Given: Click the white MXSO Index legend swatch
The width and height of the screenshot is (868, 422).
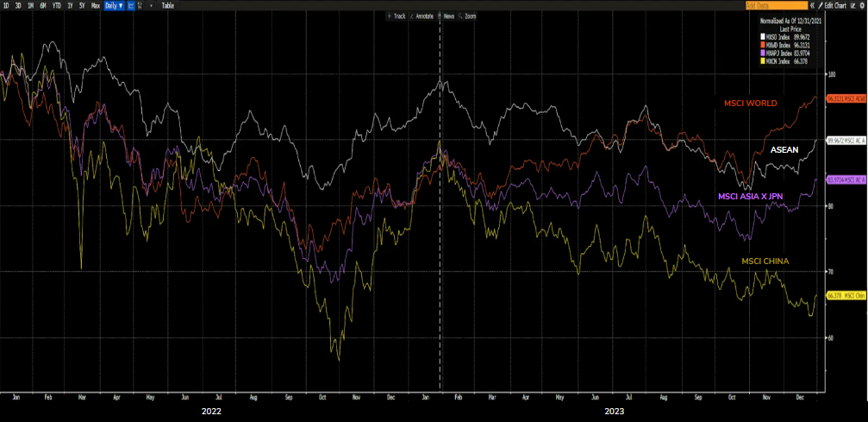Looking at the screenshot, I should [763, 36].
